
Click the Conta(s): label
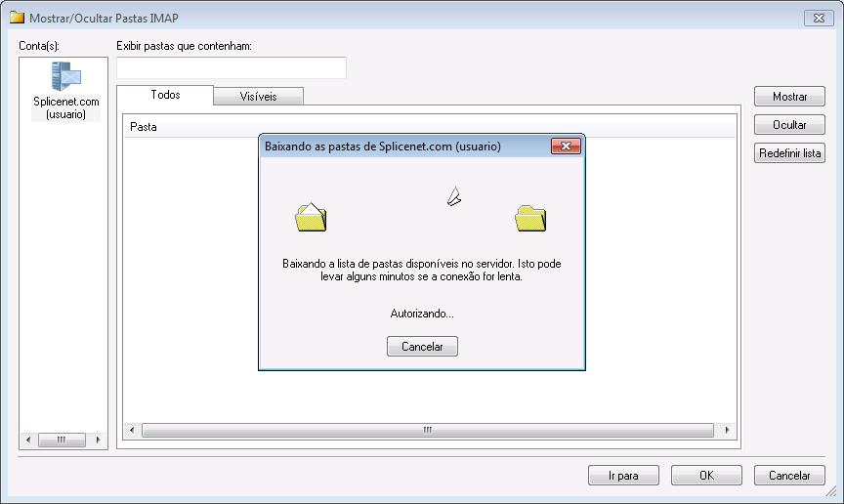[x=39, y=46]
